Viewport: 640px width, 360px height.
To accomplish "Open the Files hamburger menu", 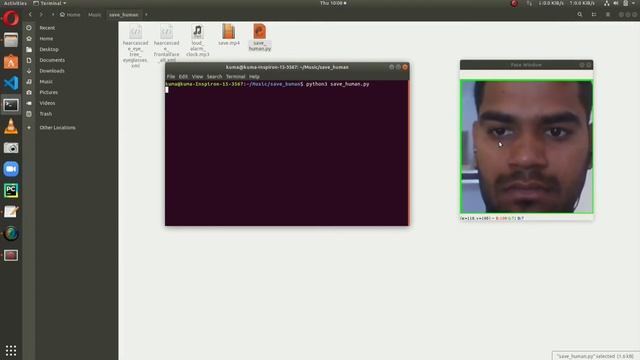I will click(608, 14).
